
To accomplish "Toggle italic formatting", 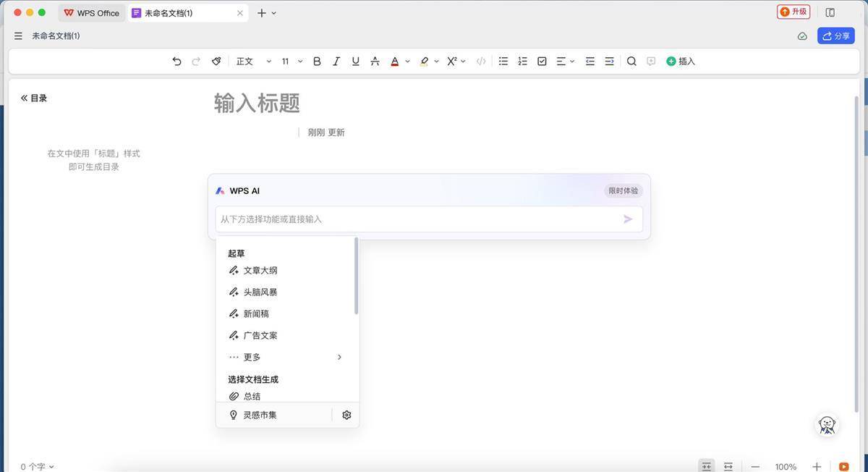I will (x=336, y=62).
